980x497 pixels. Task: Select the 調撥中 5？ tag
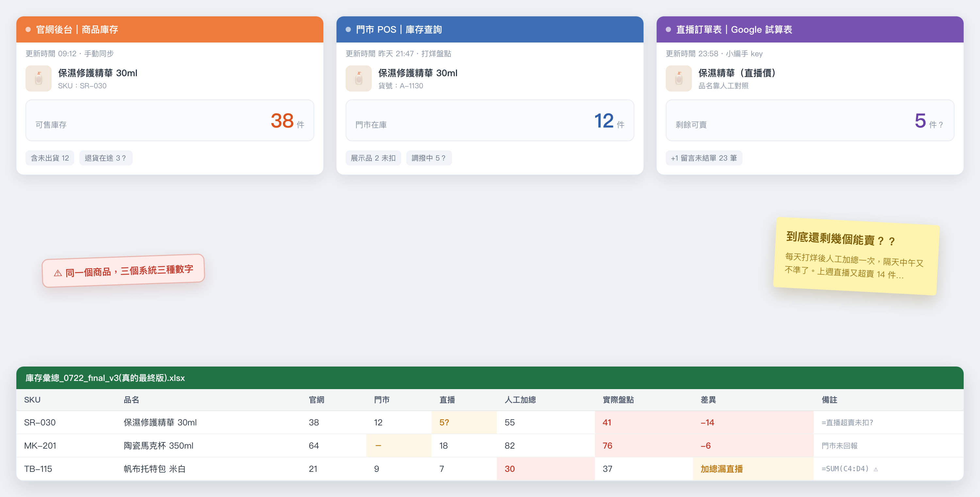(x=429, y=158)
